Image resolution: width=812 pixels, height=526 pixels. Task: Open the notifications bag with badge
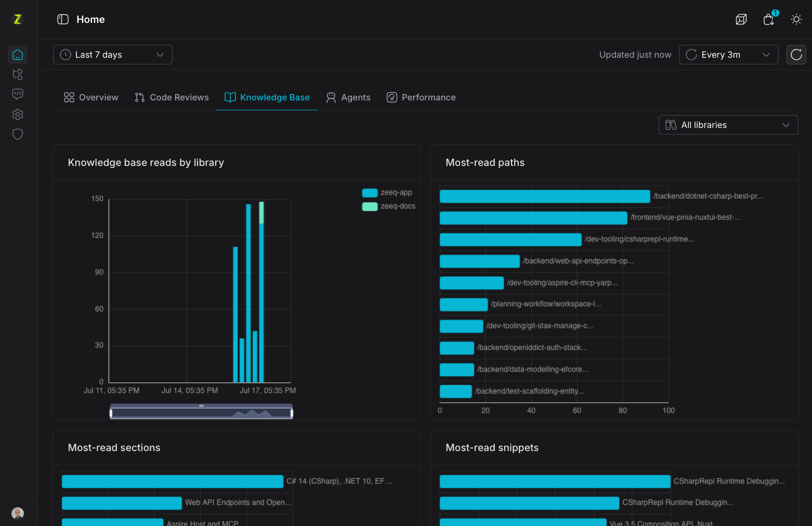tap(769, 19)
